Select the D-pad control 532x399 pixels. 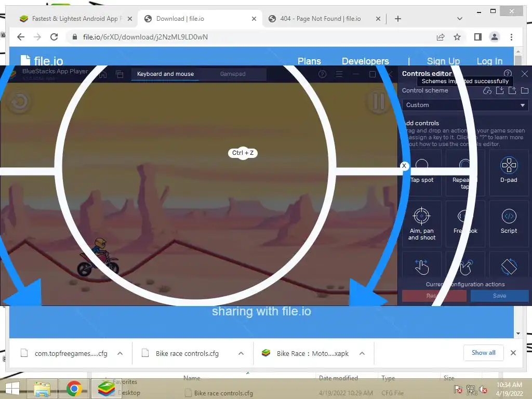point(509,172)
